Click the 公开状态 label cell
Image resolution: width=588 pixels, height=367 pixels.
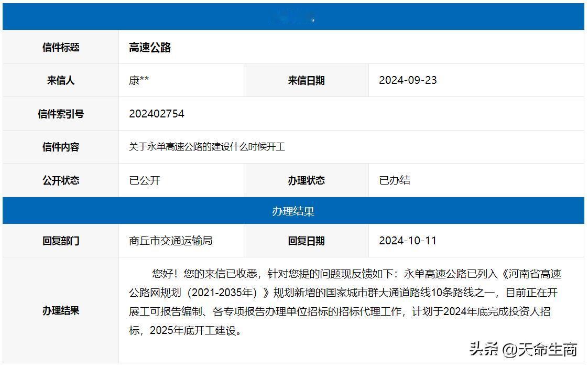point(61,180)
